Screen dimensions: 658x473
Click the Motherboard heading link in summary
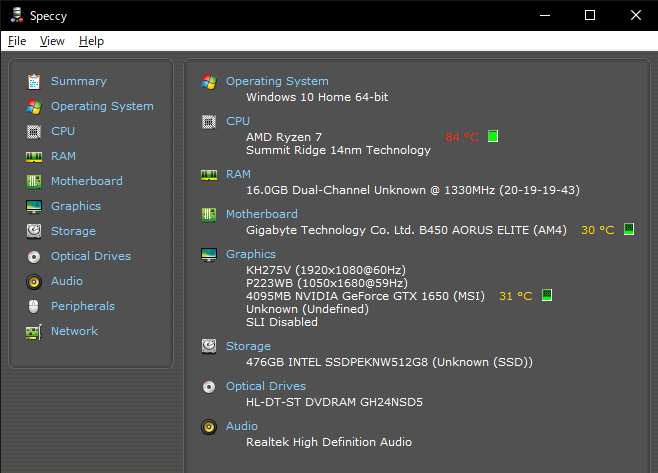262,214
